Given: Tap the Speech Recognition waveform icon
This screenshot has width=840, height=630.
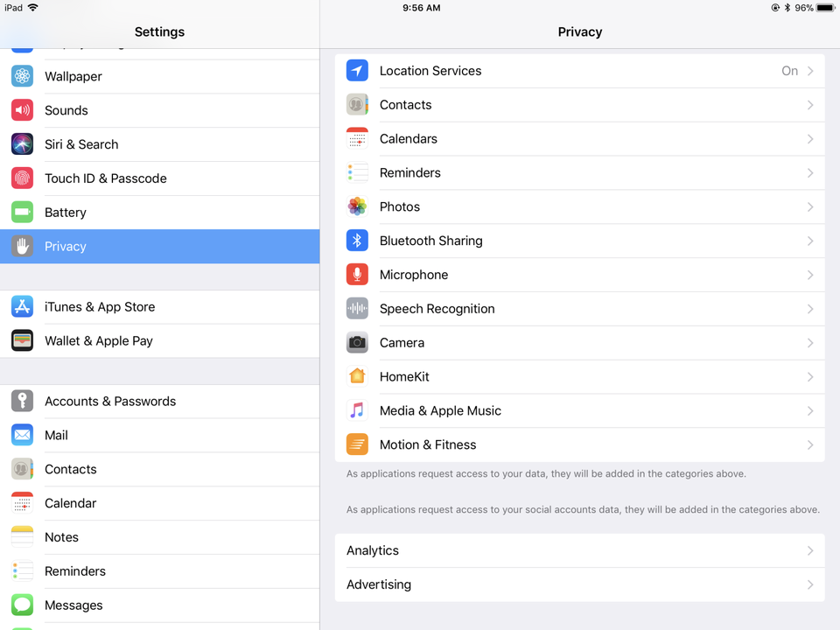Looking at the screenshot, I should (x=357, y=309).
